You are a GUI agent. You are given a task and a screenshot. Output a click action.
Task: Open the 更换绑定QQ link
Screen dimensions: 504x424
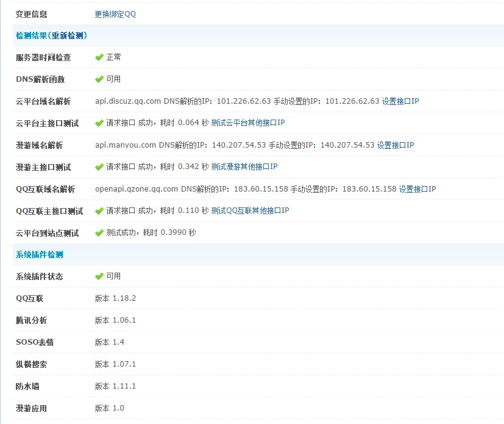pyautogui.click(x=115, y=14)
